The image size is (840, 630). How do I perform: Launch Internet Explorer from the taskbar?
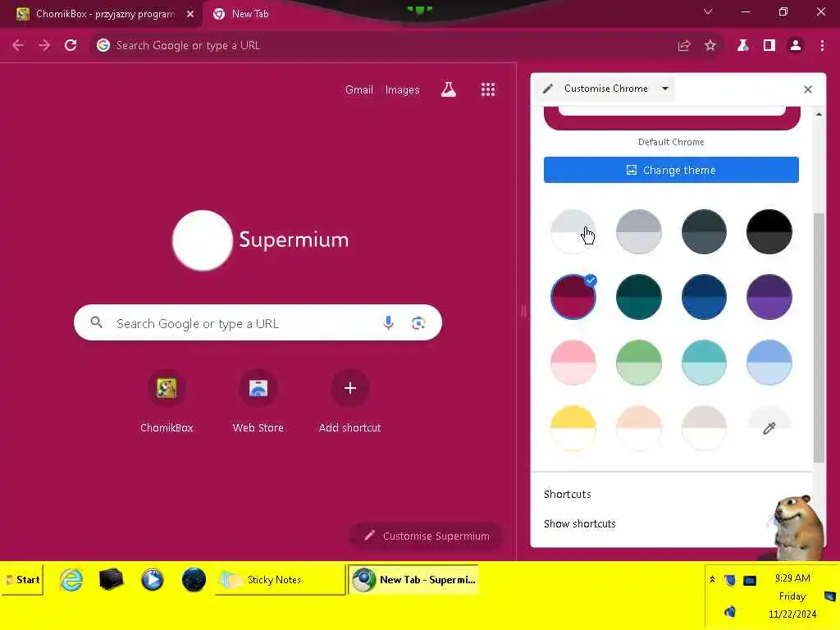click(71, 580)
